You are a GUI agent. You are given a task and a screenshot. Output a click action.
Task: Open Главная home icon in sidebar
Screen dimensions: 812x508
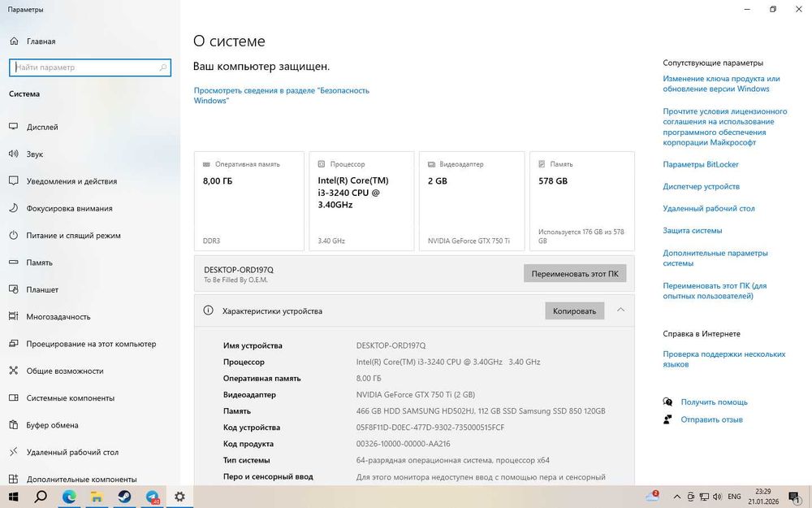14,41
